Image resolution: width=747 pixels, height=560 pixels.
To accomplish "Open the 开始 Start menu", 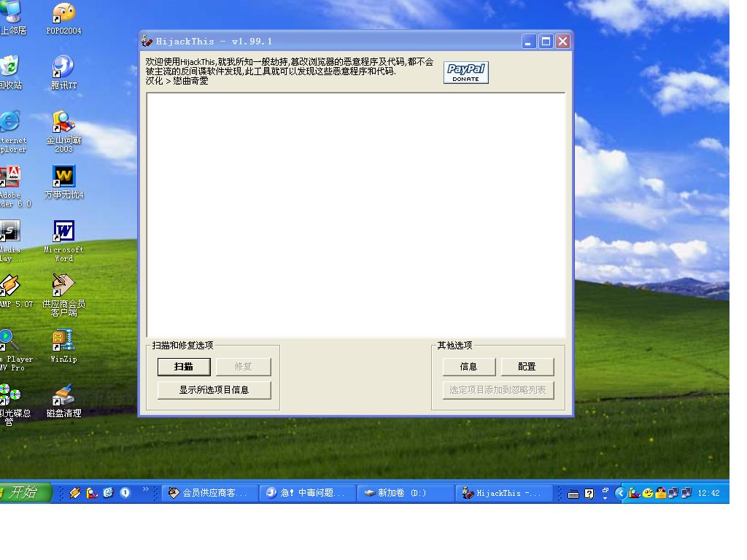I will click(24, 492).
